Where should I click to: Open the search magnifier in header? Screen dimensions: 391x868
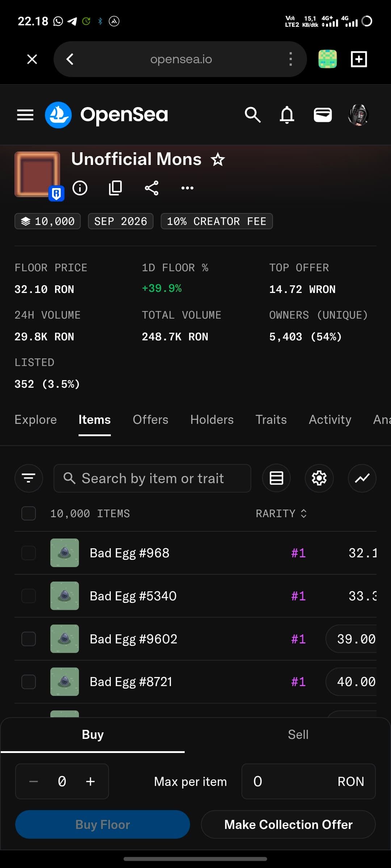tap(253, 115)
